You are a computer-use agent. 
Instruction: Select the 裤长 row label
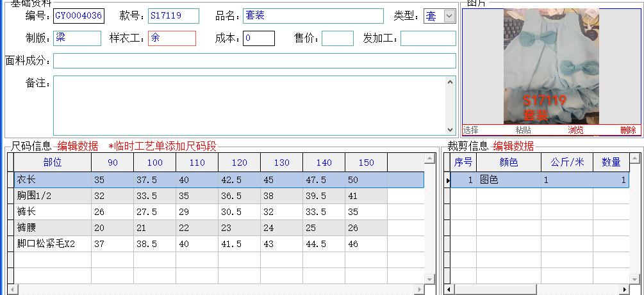pos(53,212)
